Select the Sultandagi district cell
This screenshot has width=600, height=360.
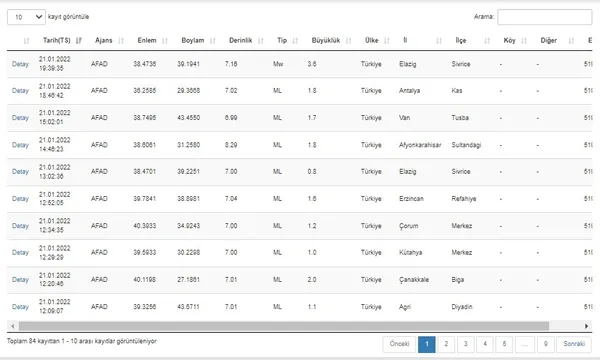coord(466,145)
